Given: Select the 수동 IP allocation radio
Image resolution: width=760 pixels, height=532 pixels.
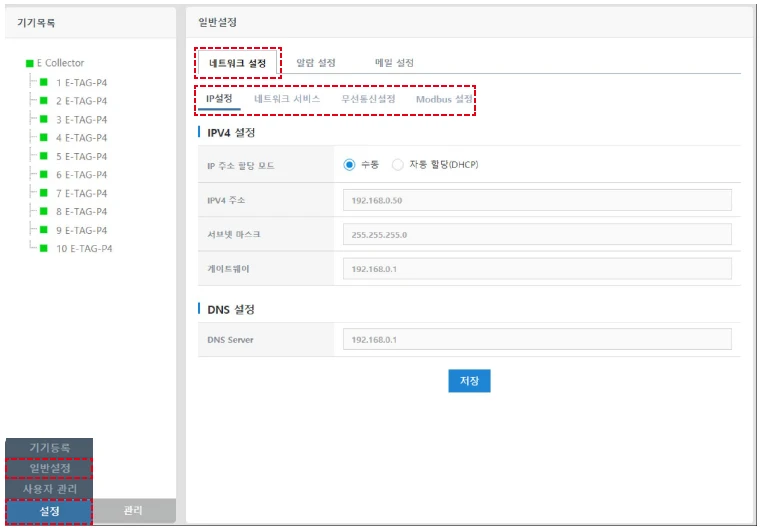Looking at the screenshot, I should 349,165.
